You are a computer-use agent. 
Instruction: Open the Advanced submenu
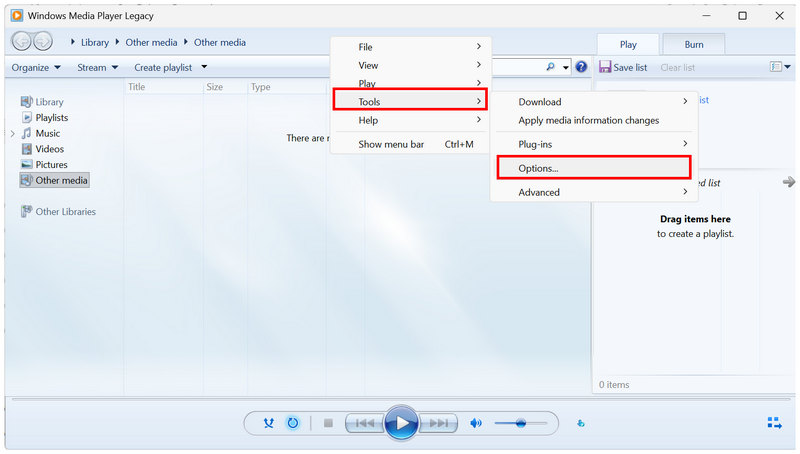point(594,192)
